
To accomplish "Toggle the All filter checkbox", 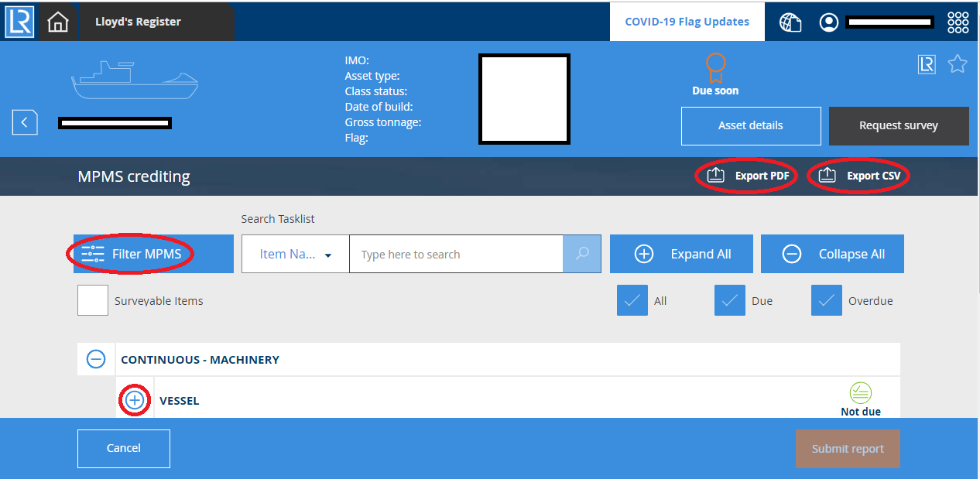I will click(x=632, y=300).
